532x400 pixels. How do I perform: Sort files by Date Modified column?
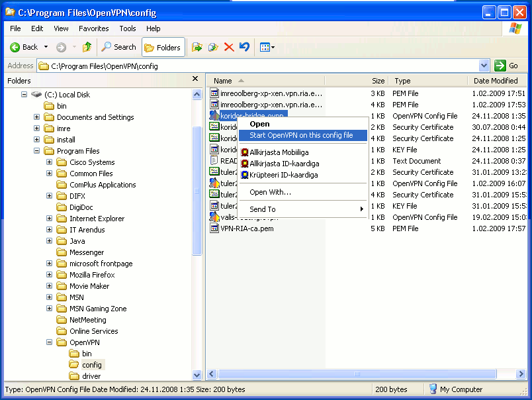click(x=496, y=81)
